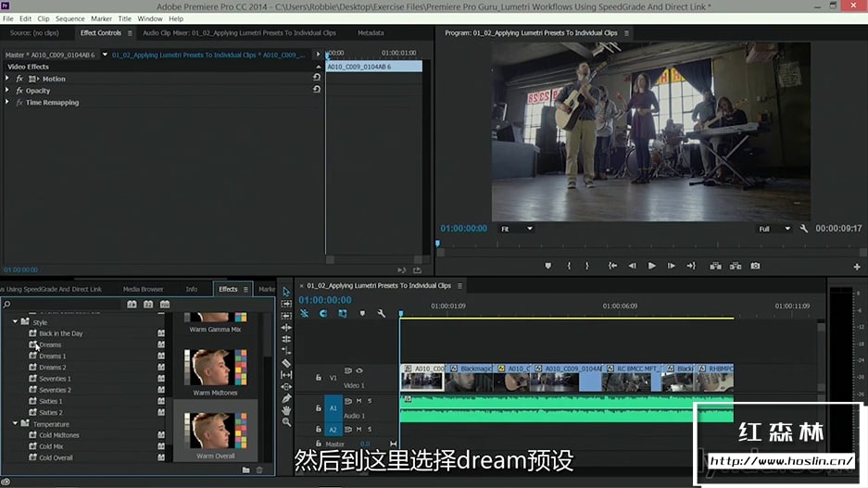Mark In point in Program monitor

click(x=569, y=266)
